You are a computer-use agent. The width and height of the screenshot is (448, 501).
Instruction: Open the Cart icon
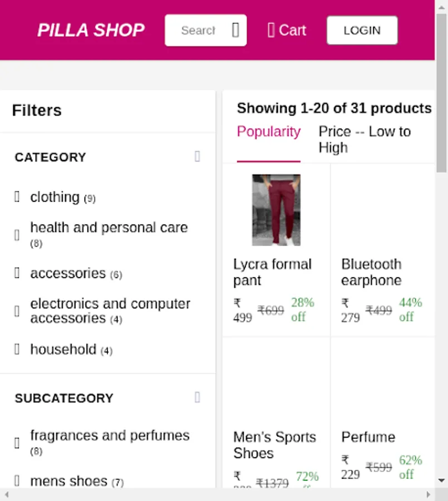point(271,30)
